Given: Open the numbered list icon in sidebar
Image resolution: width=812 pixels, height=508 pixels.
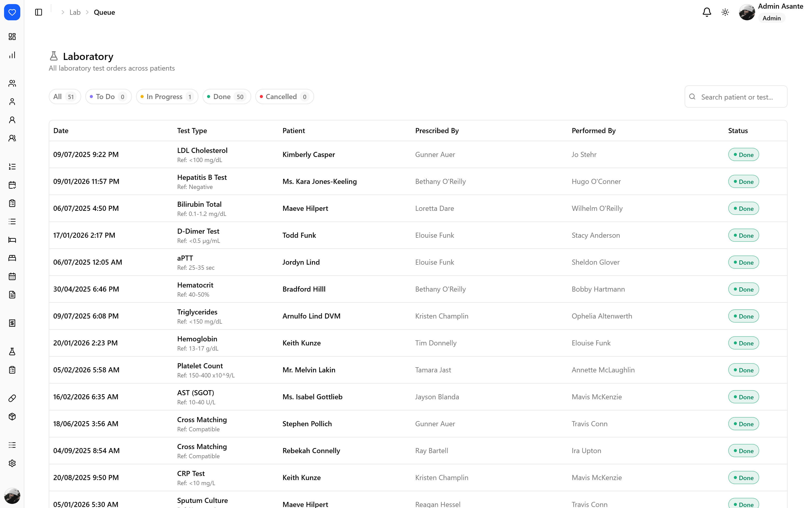Looking at the screenshot, I should [x=12, y=167].
